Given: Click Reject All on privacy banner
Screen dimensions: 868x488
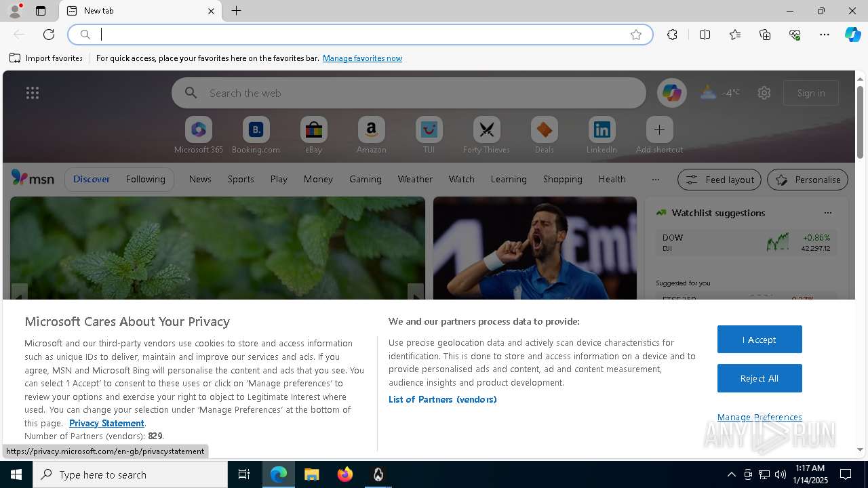Looking at the screenshot, I should [759, 378].
